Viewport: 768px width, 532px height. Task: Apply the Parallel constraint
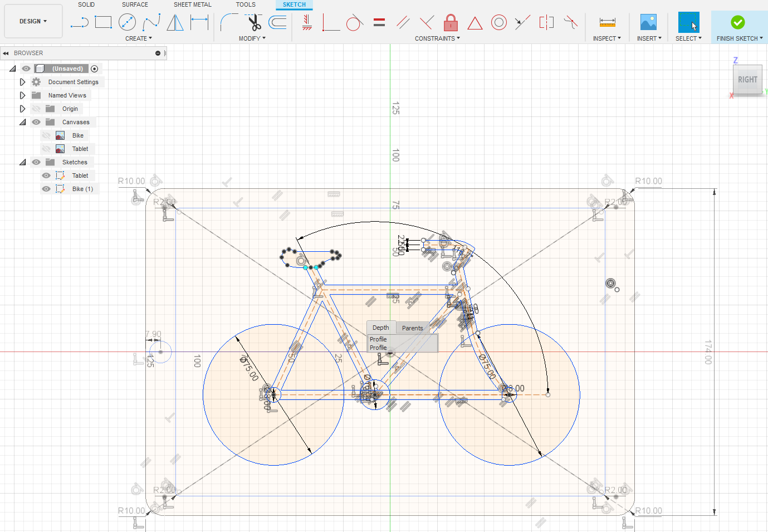(x=403, y=23)
